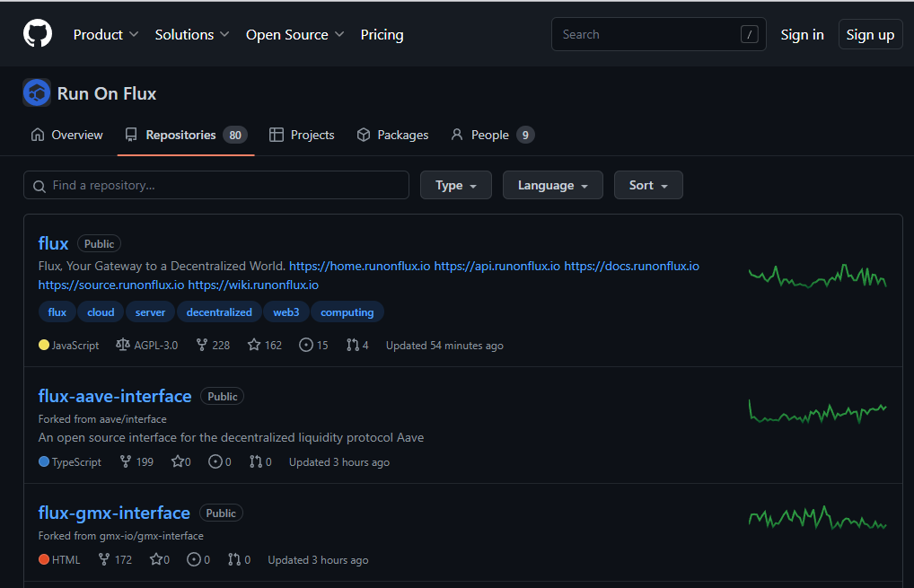The height and width of the screenshot is (588, 914).
Task: Click the server topic tag
Action: click(x=151, y=312)
